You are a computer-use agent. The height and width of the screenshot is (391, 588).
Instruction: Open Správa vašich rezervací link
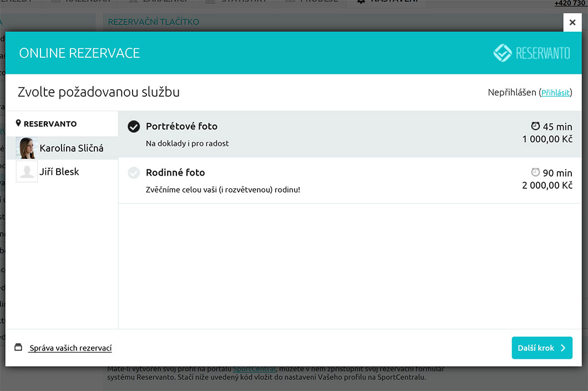pyautogui.click(x=70, y=348)
